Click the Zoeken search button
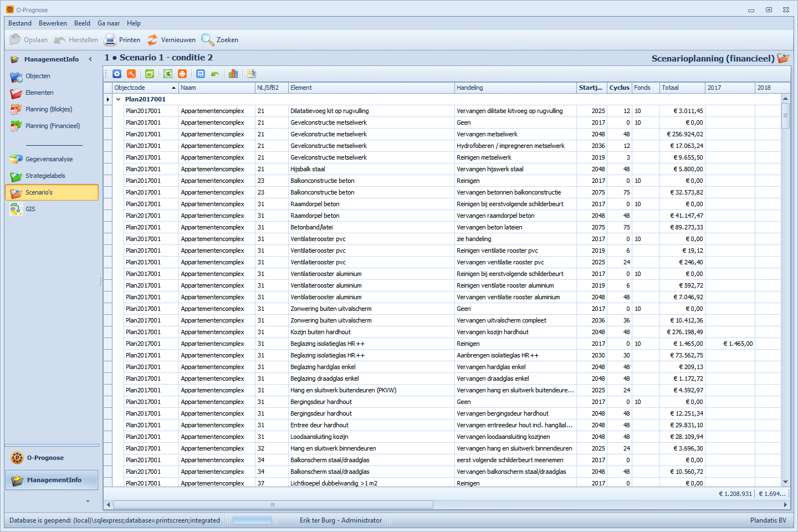The width and height of the screenshot is (798, 532). coord(220,40)
